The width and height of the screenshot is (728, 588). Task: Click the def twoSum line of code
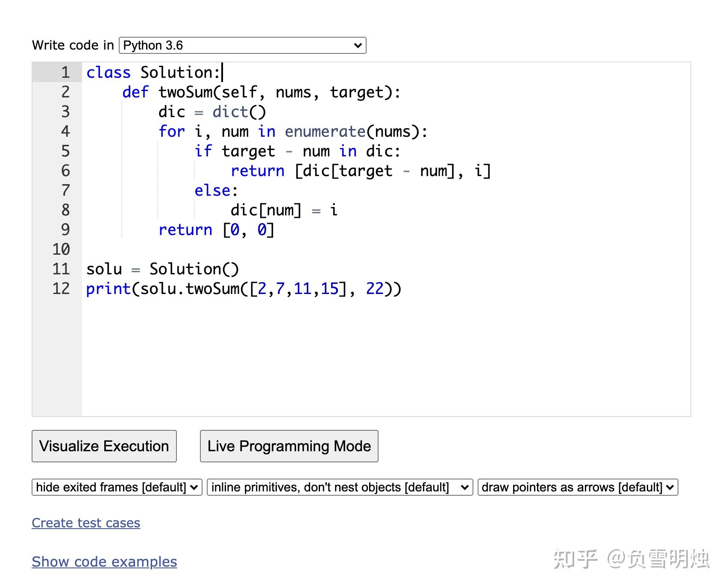click(x=261, y=92)
